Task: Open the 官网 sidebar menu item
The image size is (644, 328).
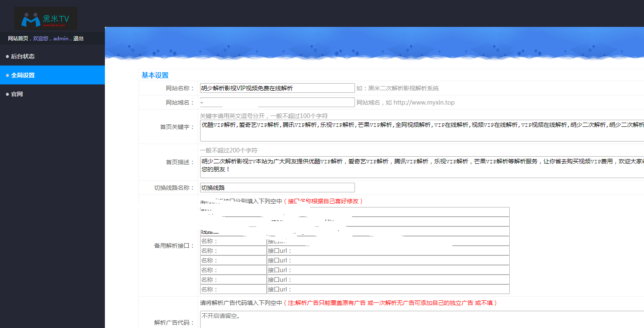Action: (17, 94)
